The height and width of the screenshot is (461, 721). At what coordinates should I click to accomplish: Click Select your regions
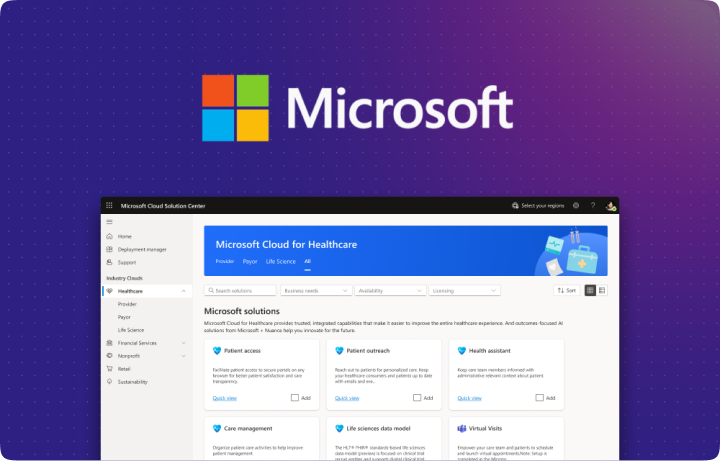coord(543,205)
